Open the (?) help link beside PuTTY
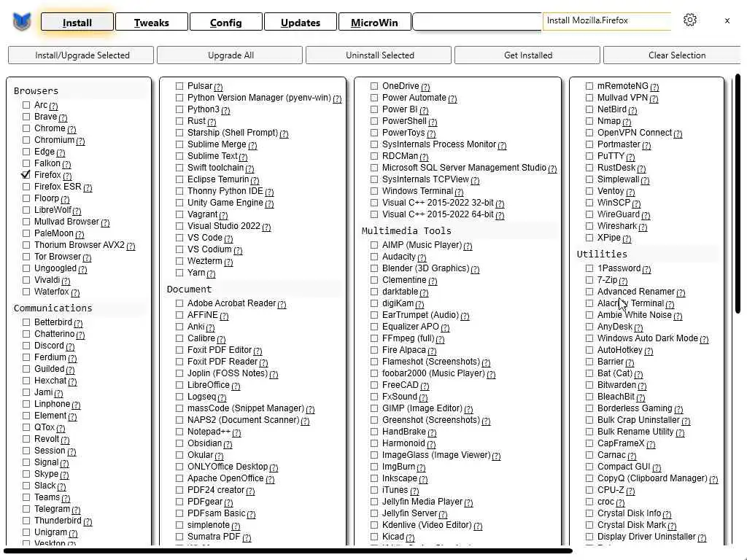The image size is (747, 560). [630, 157]
